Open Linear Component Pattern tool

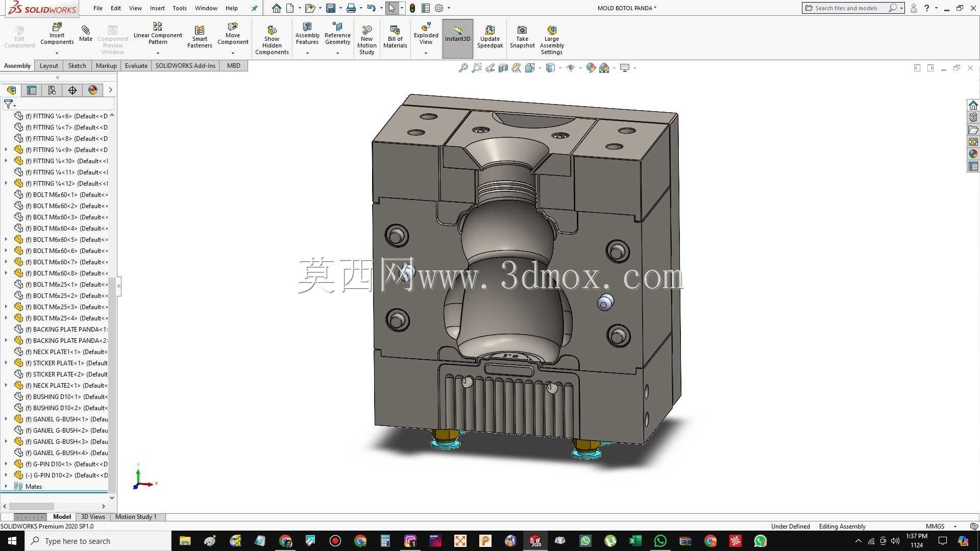pos(158,34)
